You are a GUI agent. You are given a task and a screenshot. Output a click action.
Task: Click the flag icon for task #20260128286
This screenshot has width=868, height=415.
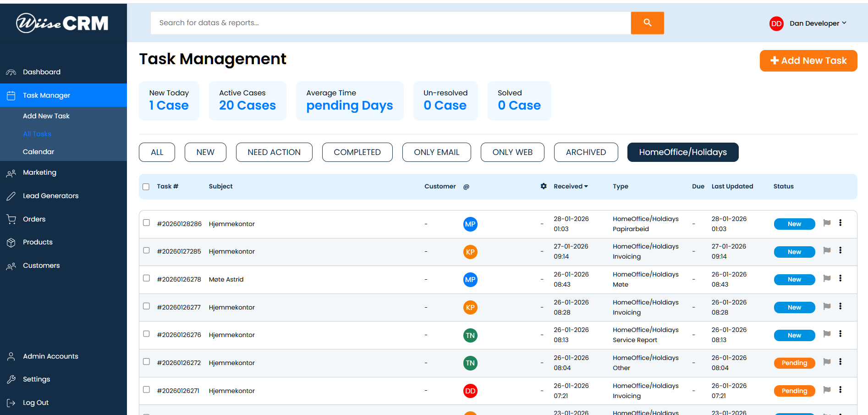[x=827, y=223]
